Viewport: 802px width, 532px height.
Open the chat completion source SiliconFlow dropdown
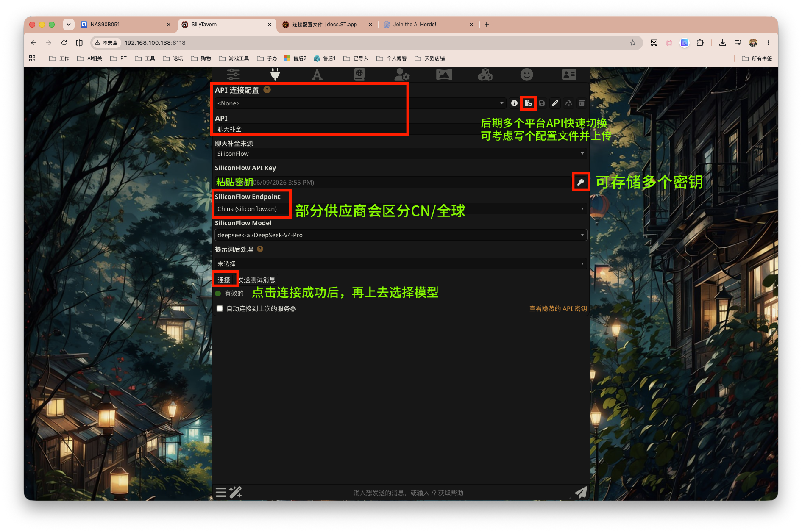point(401,154)
